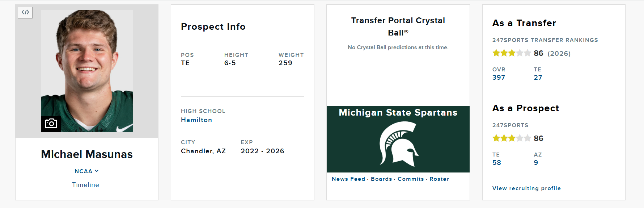Go to Michigan State Boards
Viewport: 644px width, 208px height.
point(381,179)
